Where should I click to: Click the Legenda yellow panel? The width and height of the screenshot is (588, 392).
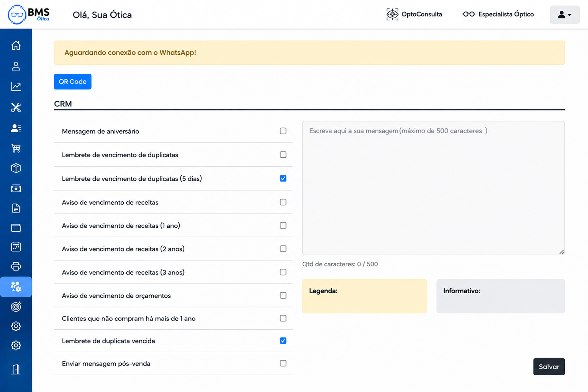pyautogui.click(x=365, y=296)
